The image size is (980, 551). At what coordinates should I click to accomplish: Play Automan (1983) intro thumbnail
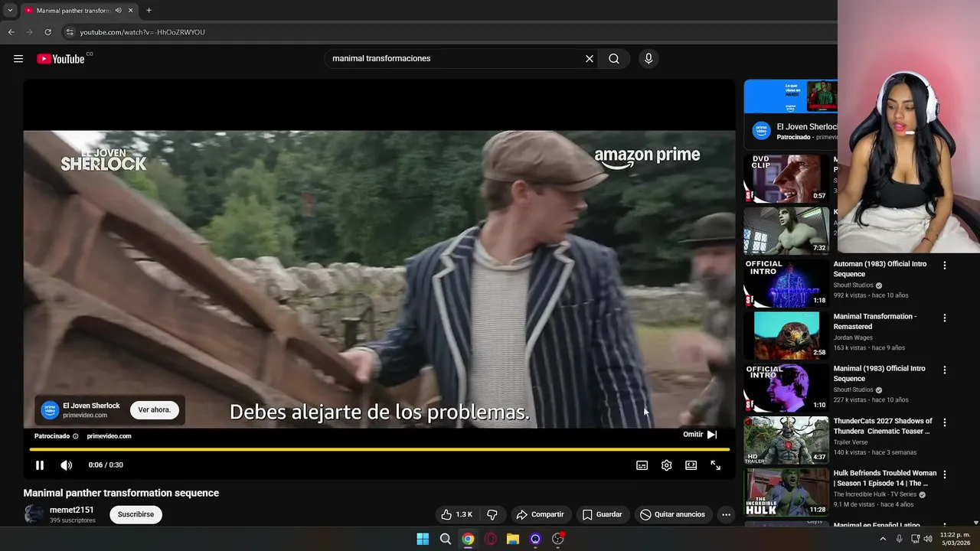point(786,283)
